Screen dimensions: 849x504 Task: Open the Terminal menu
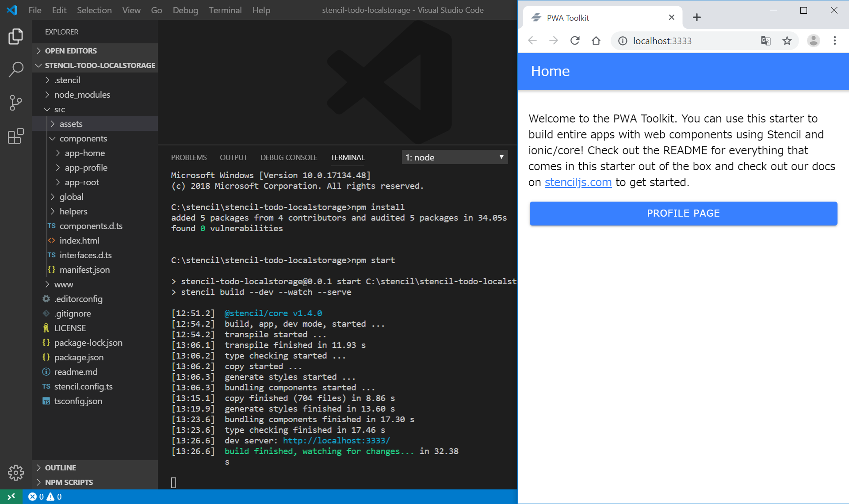[225, 10]
